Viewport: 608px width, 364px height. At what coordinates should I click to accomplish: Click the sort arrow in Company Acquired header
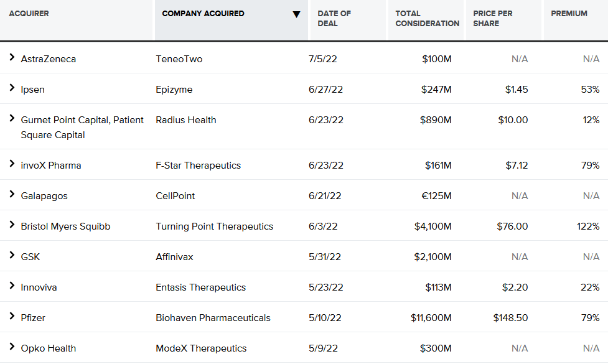296,15
